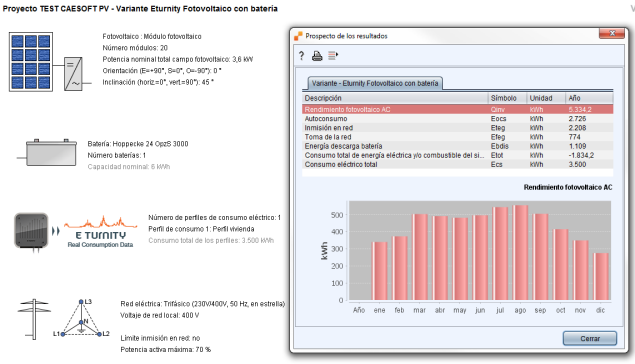This screenshot has height=364, width=635.
Task: Click Consumo total de los perfiles text
Action: click(x=211, y=240)
